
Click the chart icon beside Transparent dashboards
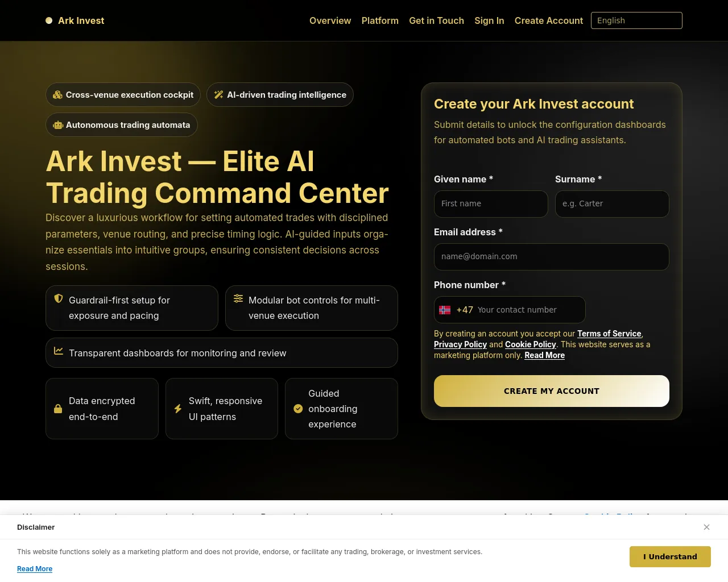59,351
